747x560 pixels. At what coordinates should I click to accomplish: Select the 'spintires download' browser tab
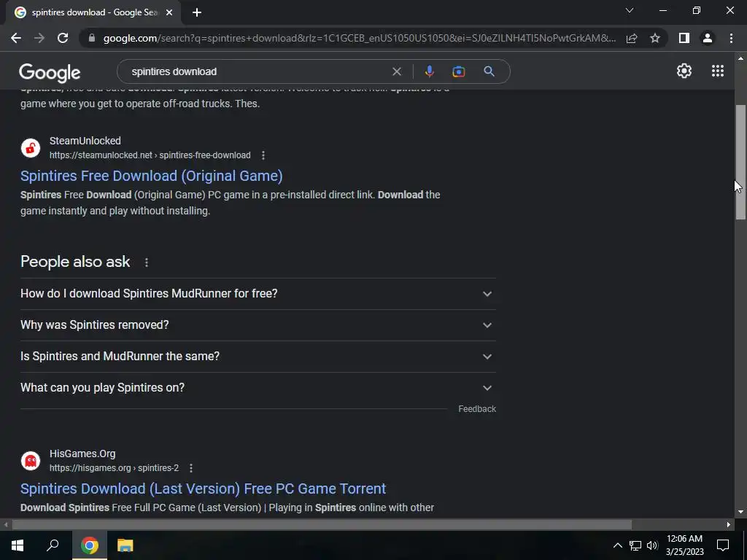point(94,12)
